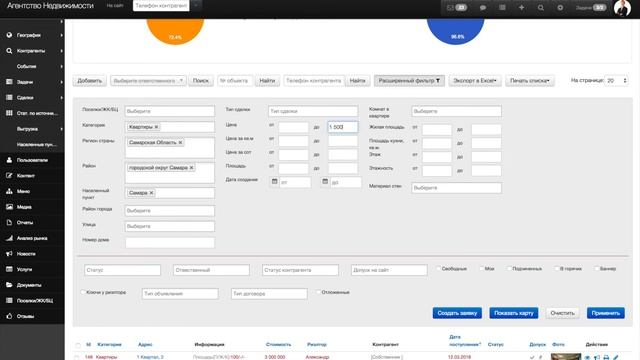Viewport: 640px width, 360px height.
Task: Click magnifier icon beside Контрагенты
Action: (x=9, y=51)
